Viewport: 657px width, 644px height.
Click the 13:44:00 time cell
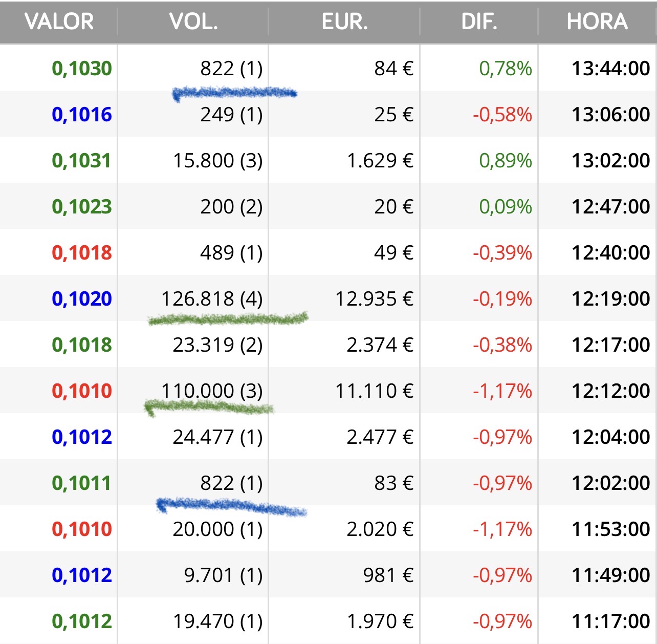(611, 69)
